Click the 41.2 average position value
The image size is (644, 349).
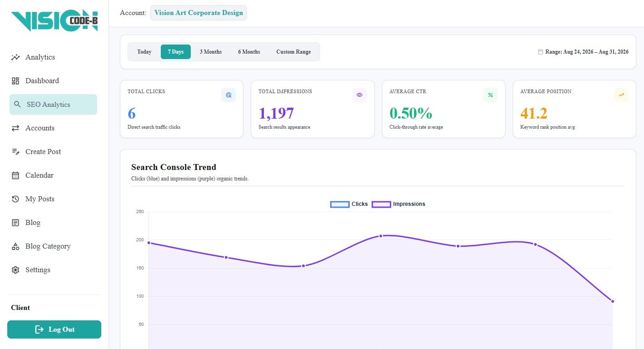point(534,114)
